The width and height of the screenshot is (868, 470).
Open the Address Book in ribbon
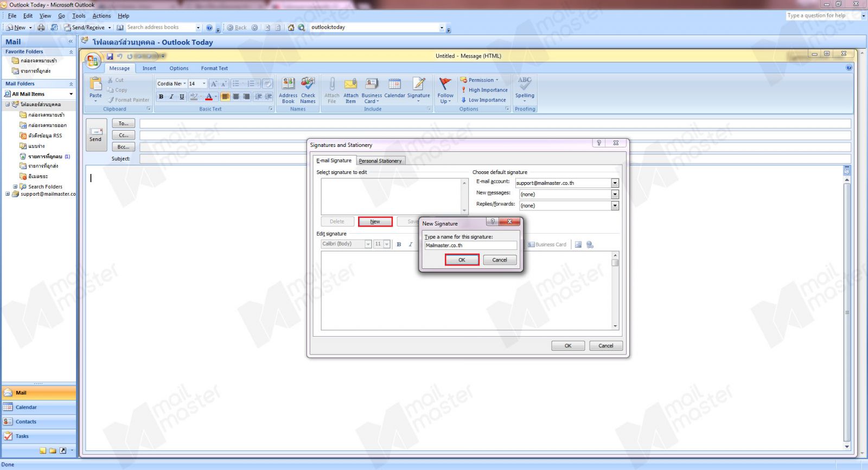tap(288, 90)
